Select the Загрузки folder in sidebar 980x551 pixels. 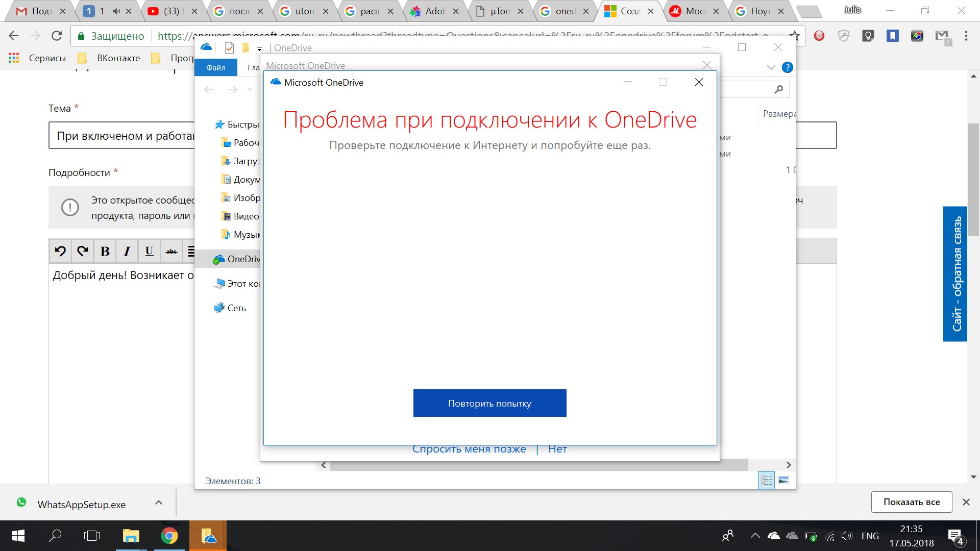(240, 161)
